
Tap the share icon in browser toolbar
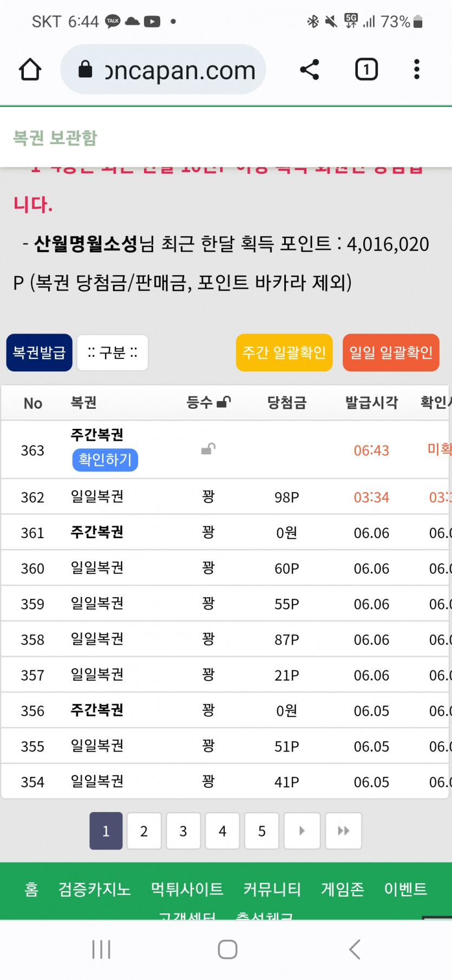click(310, 69)
